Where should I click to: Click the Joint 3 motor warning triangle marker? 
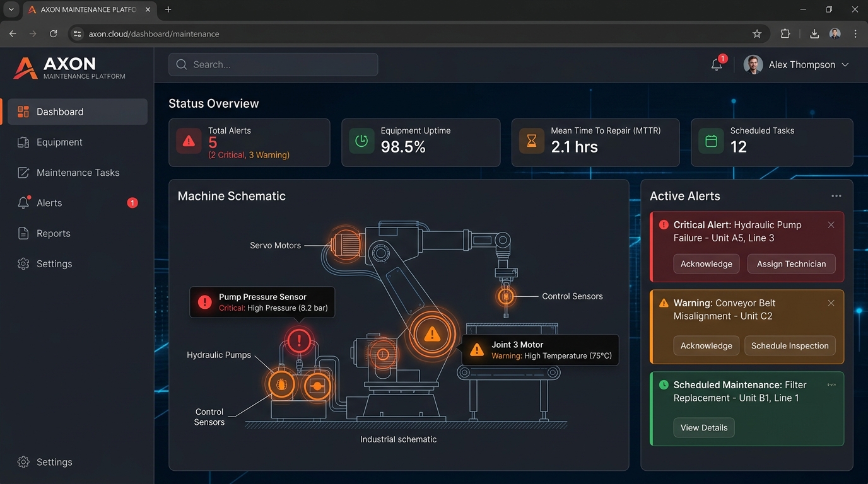(431, 334)
